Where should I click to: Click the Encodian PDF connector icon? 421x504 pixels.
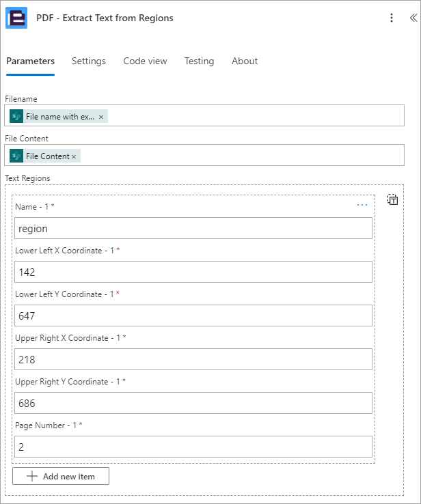pyautogui.click(x=16, y=18)
